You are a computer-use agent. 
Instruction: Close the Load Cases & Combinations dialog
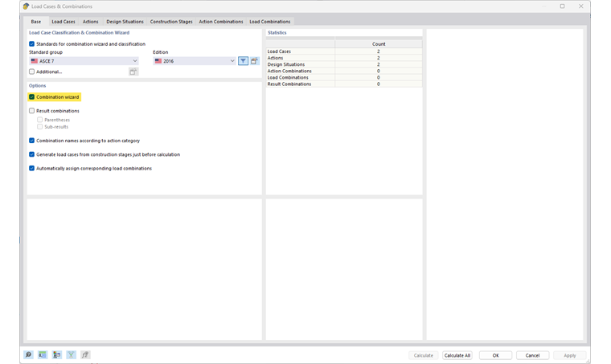click(581, 6)
